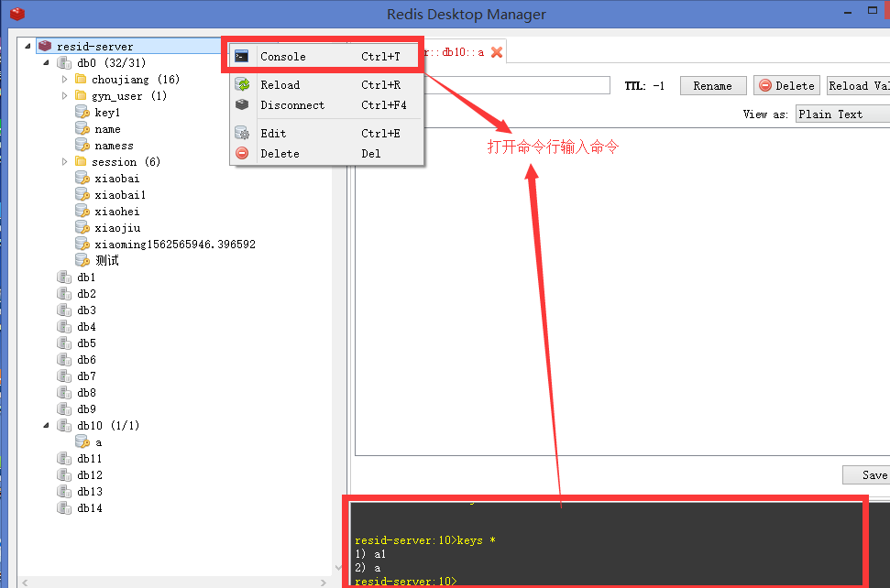Collapse the db10 database node
Screen dimensions: 890x588
pyautogui.click(x=46, y=425)
